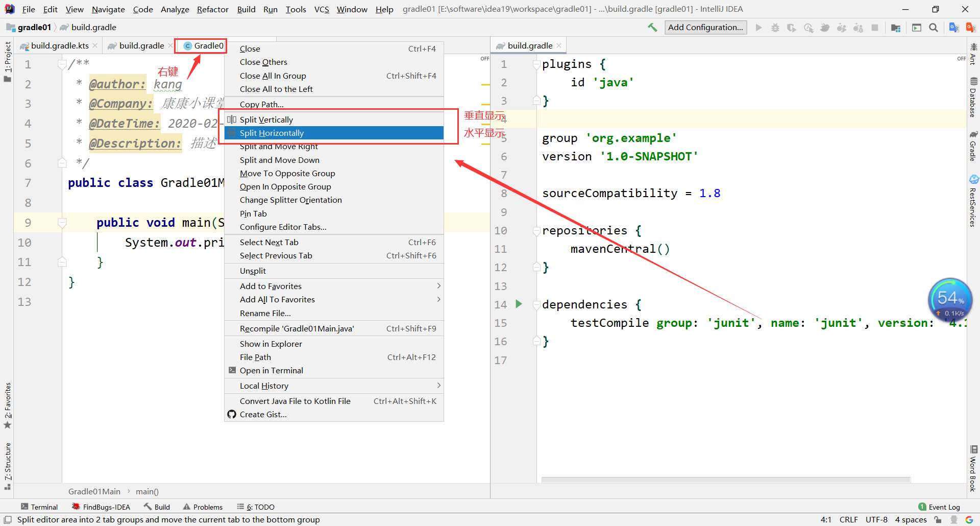This screenshot has height=526, width=980.
Task: Open the FindBugs-IDEA tool button
Action: click(101, 507)
